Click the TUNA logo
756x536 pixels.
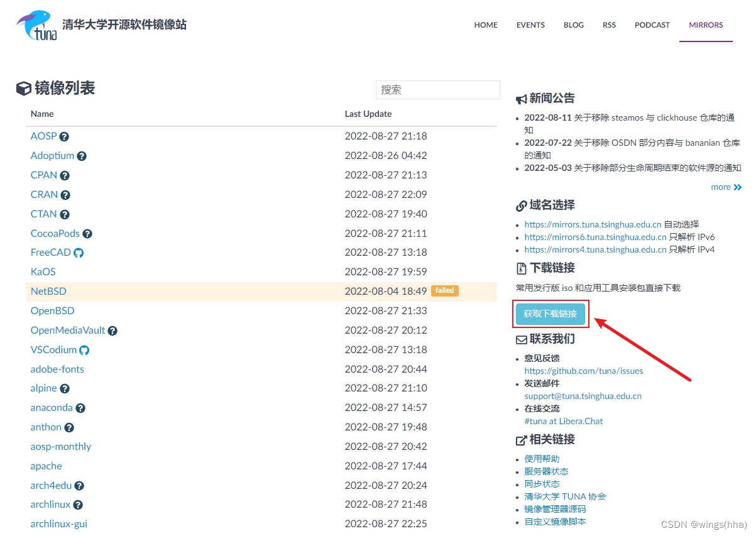point(37,25)
